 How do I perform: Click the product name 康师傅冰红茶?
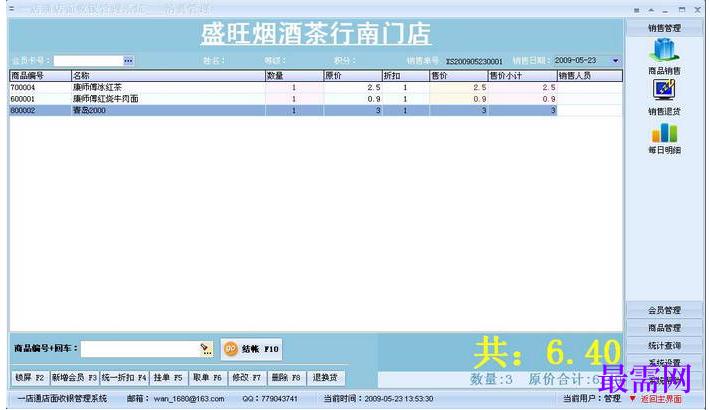pyautogui.click(x=97, y=87)
